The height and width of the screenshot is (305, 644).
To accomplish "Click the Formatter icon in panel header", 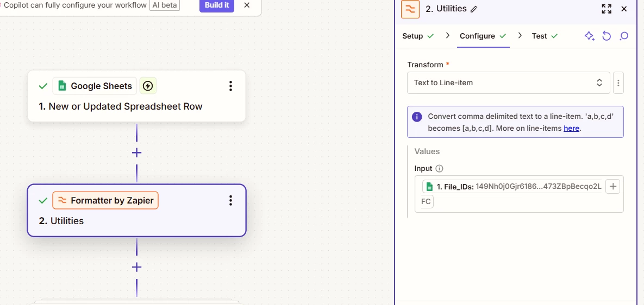I will click(x=410, y=9).
